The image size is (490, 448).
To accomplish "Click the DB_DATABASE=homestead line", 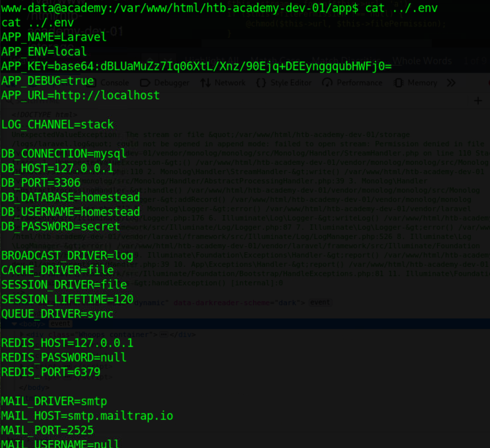I will click(70, 197).
